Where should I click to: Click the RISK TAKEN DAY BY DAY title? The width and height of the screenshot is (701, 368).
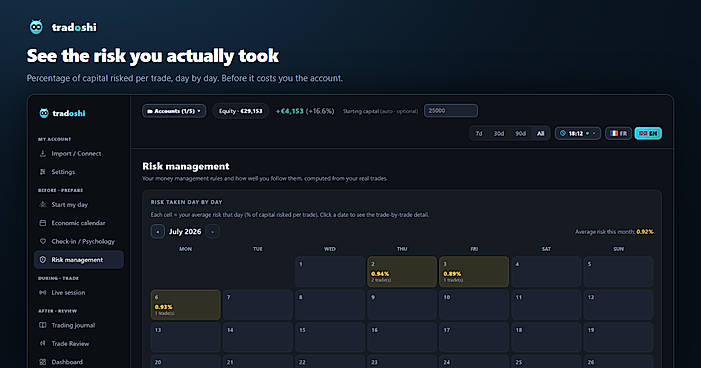coord(186,202)
